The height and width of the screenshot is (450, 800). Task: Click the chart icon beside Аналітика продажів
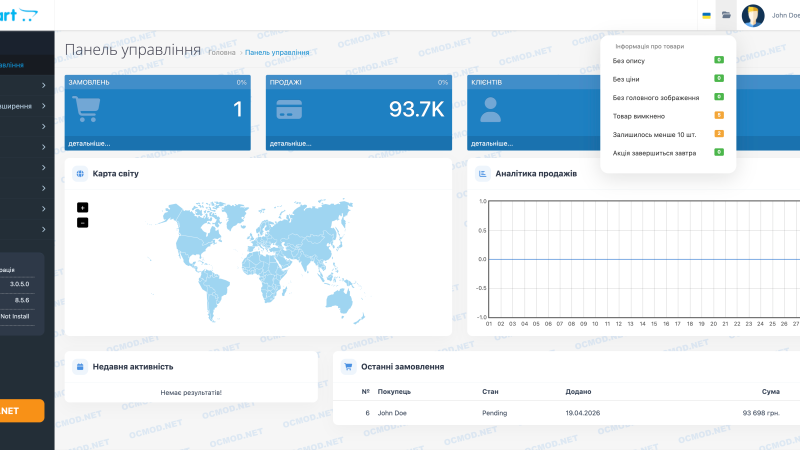tap(483, 173)
